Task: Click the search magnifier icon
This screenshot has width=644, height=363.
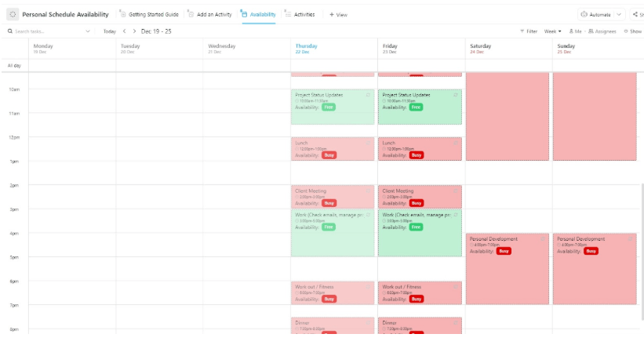Action: coord(10,31)
